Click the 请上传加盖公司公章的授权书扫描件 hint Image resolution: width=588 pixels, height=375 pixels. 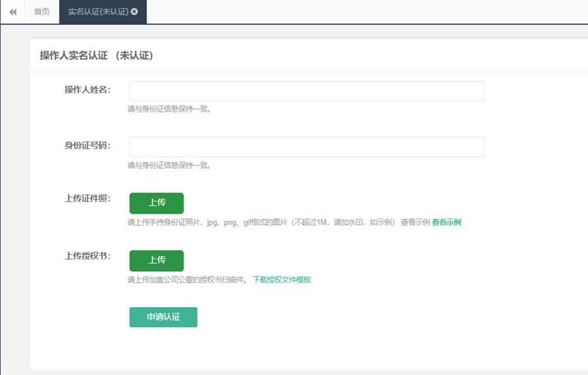(x=187, y=280)
